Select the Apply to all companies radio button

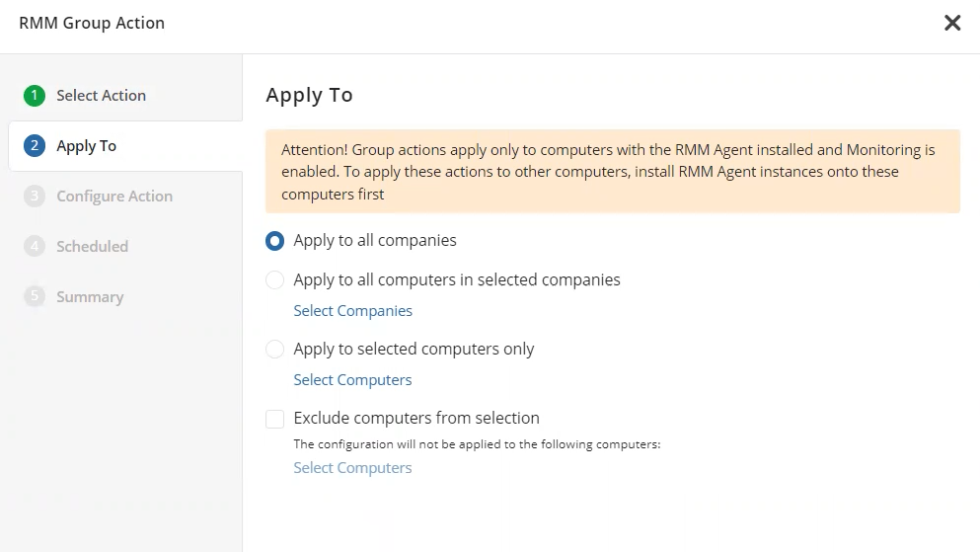(275, 241)
